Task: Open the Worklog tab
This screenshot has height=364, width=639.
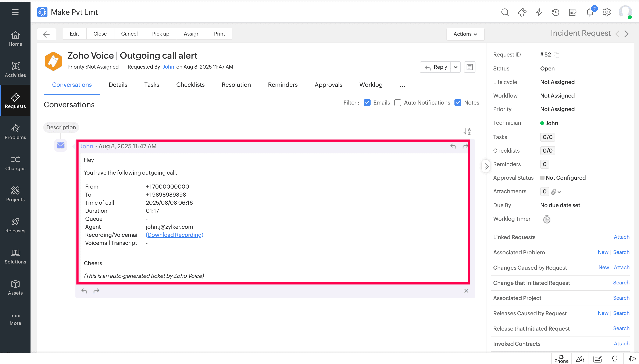Action: pyautogui.click(x=371, y=85)
